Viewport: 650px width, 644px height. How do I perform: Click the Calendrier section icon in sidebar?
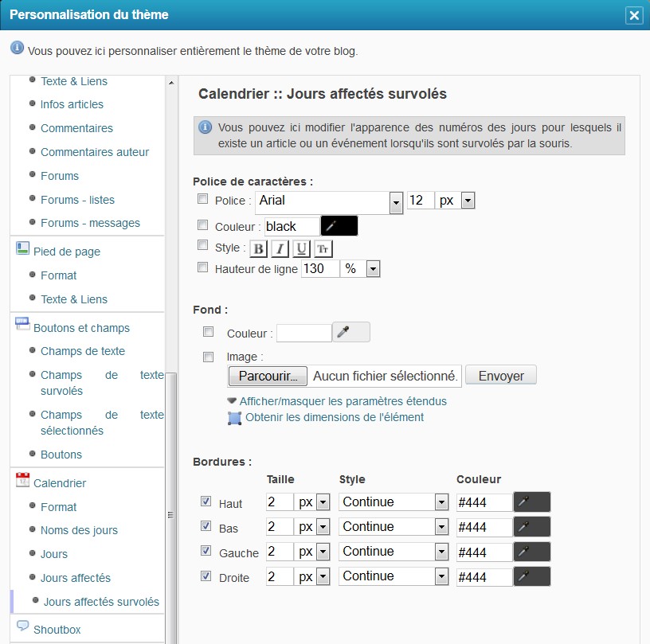point(22,480)
